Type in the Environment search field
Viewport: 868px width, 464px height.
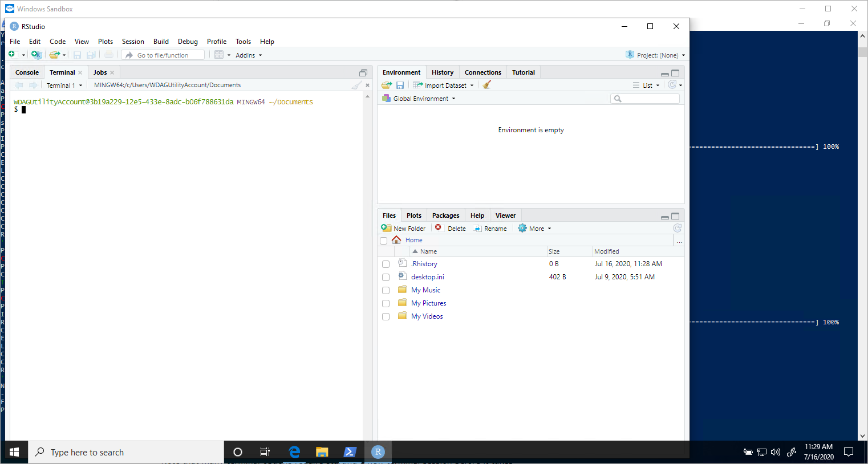tap(647, 97)
